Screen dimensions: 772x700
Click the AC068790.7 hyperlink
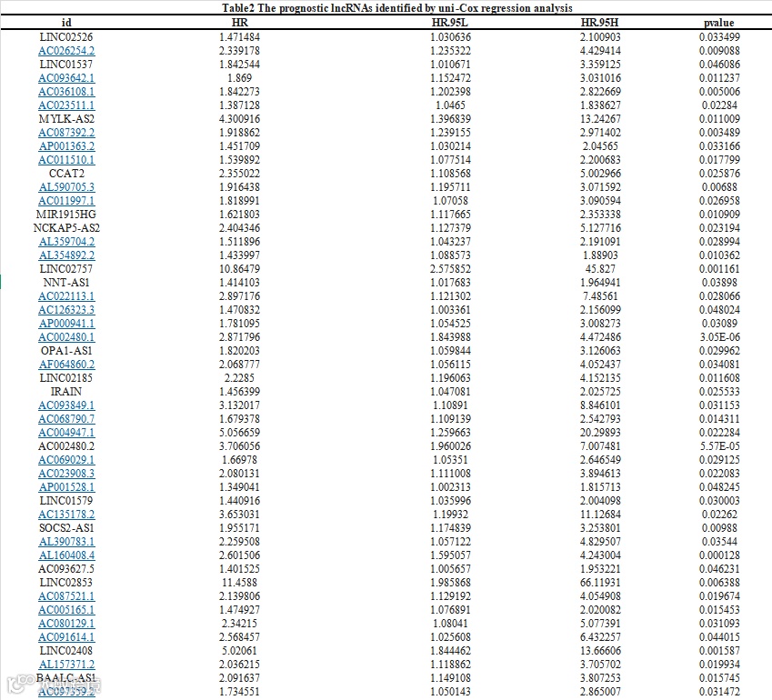point(66,419)
